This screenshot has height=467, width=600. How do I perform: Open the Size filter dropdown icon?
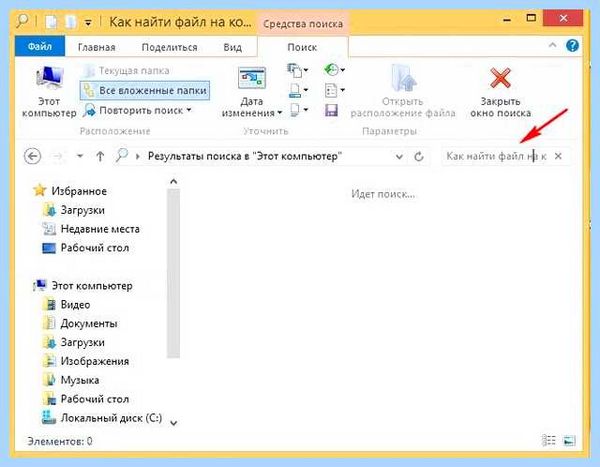click(298, 90)
